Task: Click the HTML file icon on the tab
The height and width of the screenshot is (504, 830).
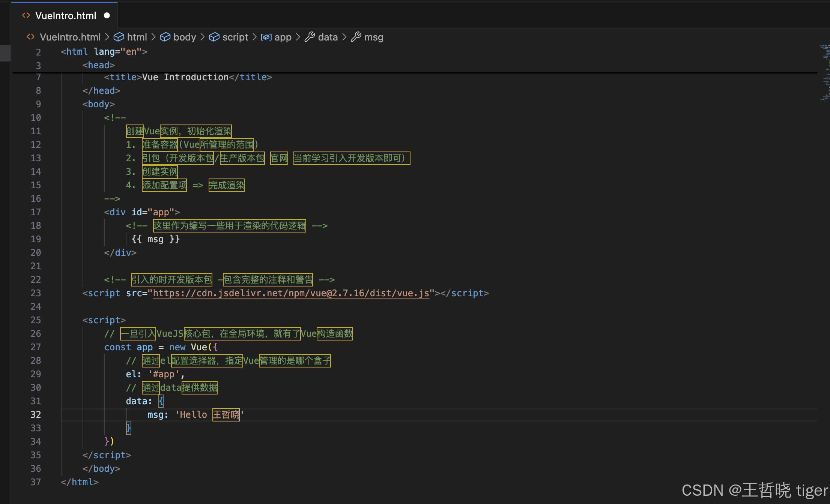Action: [x=26, y=15]
